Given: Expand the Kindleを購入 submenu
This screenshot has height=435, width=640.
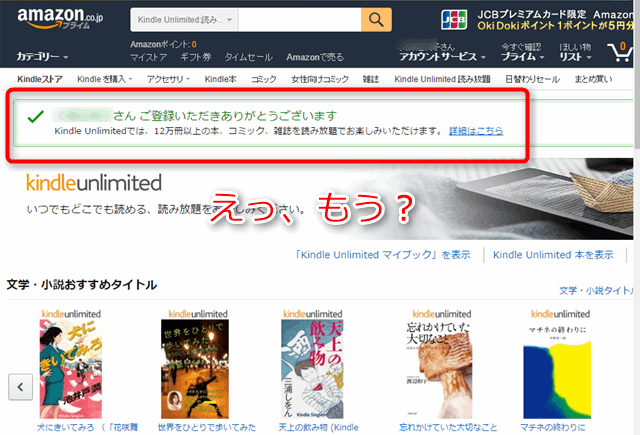Looking at the screenshot, I should tap(104, 79).
